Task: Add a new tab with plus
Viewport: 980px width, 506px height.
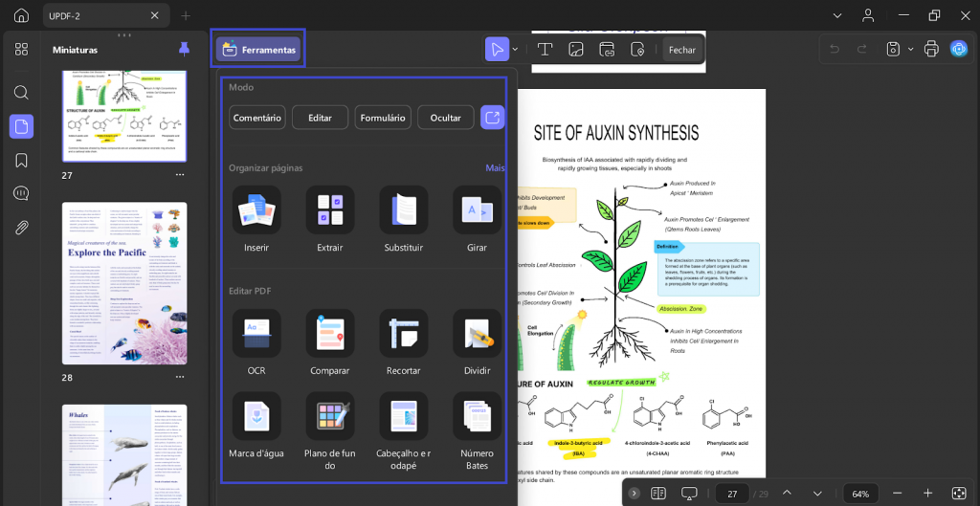Action: click(186, 15)
